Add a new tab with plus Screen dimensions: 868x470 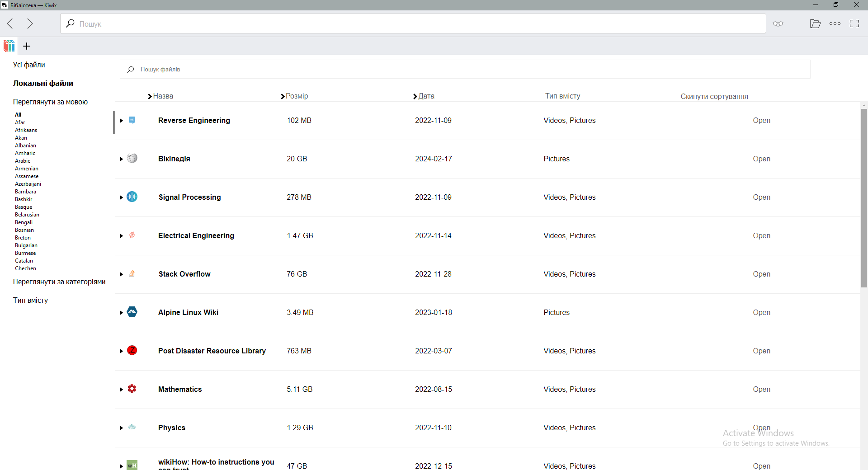27,46
